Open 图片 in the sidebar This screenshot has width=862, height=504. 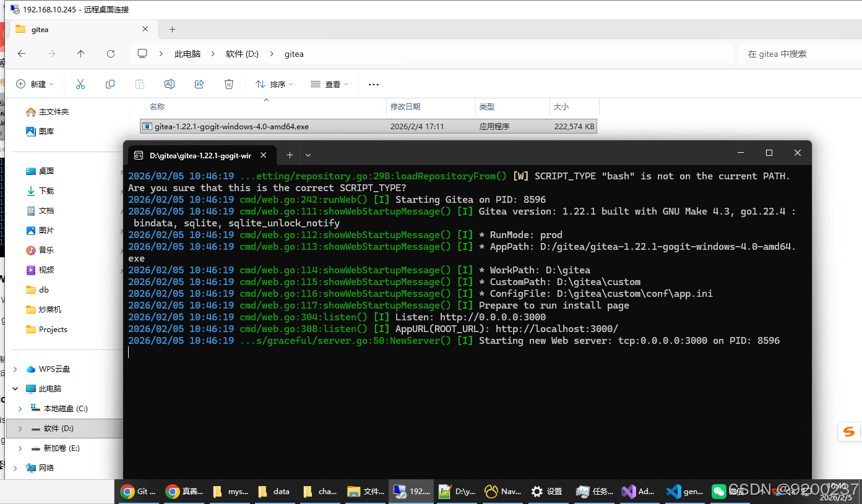[x=40, y=231]
